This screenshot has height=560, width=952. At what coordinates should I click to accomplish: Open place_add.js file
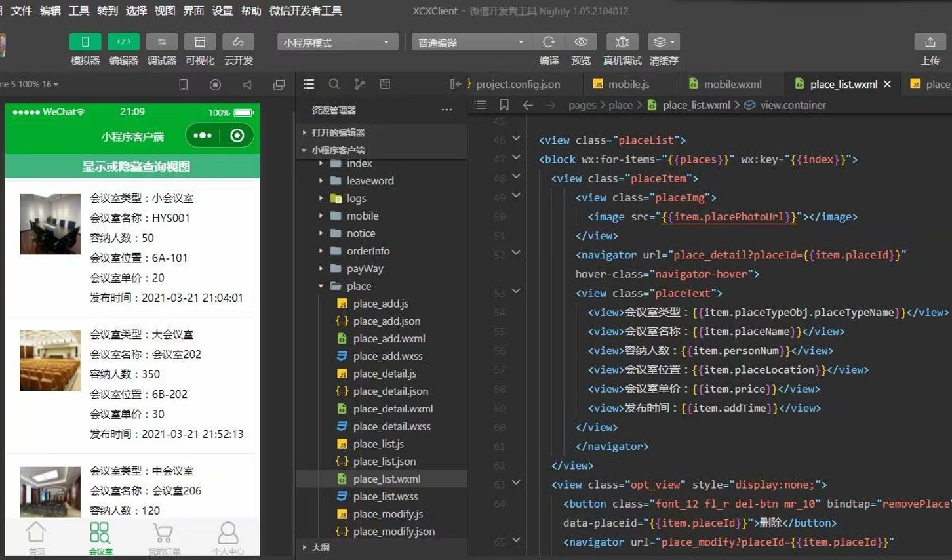click(382, 304)
